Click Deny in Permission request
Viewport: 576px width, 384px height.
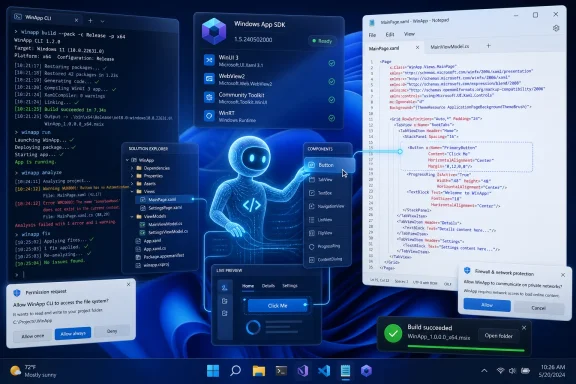pyautogui.click(x=112, y=331)
